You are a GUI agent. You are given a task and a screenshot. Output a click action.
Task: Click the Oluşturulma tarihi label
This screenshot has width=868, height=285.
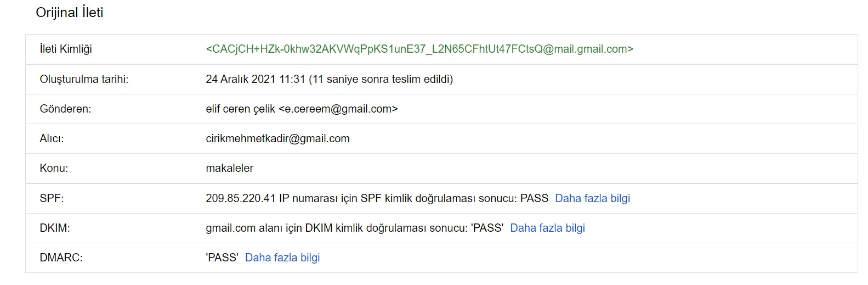point(84,79)
